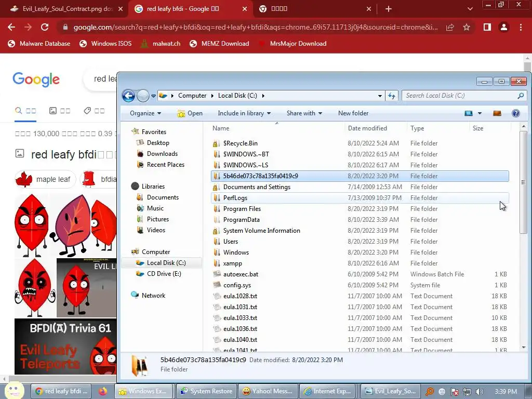Reload the Chrome page
The width and height of the screenshot is (532, 399).
coord(45,27)
